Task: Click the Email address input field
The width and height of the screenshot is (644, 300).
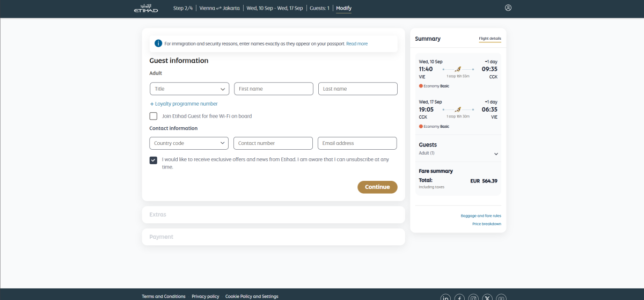Action: click(x=357, y=143)
